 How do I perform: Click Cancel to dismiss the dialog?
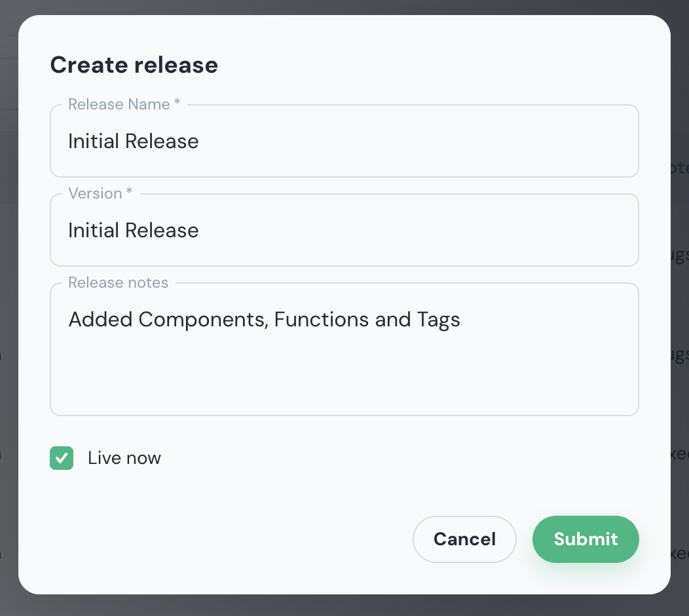click(464, 539)
